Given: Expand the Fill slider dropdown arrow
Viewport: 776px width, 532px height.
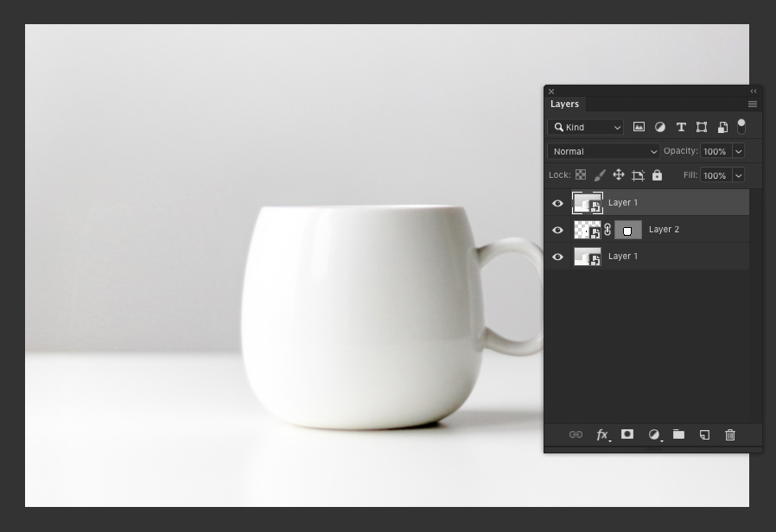Looking at the screenshot, I should click(x=738, y=175).
